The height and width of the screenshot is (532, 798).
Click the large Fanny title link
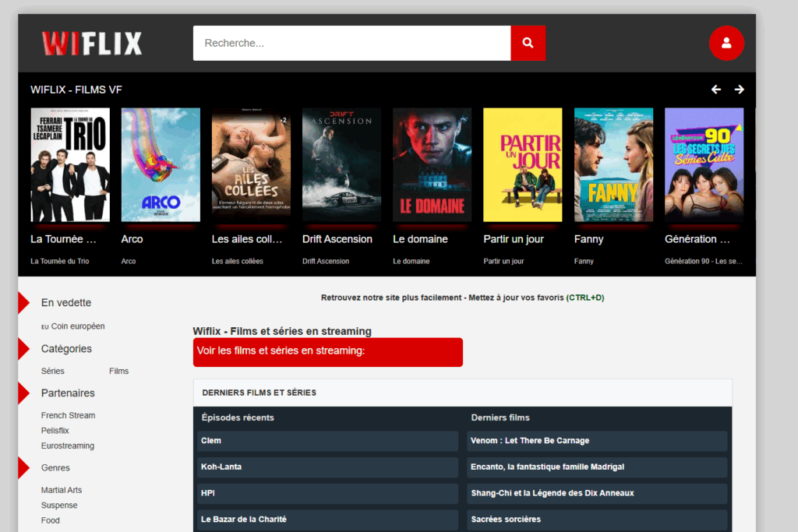pyautogui.click(x=589, y=239)
